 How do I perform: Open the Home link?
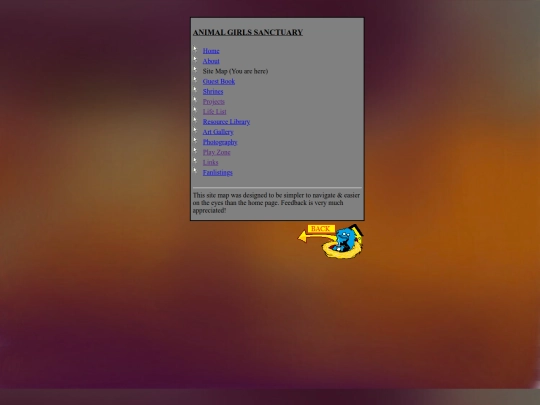[211, 51]
